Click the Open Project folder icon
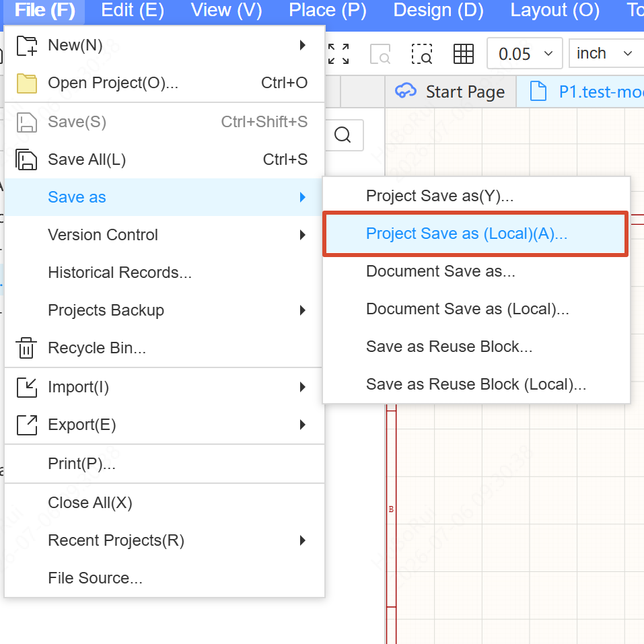This screenshot has width=644, height=644. (x=27, y=83)
